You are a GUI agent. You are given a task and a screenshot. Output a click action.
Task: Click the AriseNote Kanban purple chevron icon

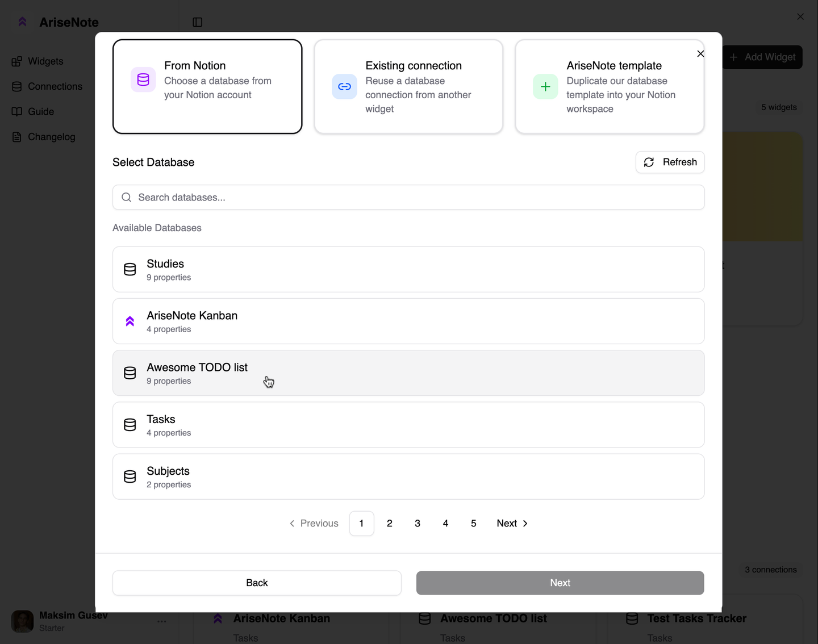[130, 321]
